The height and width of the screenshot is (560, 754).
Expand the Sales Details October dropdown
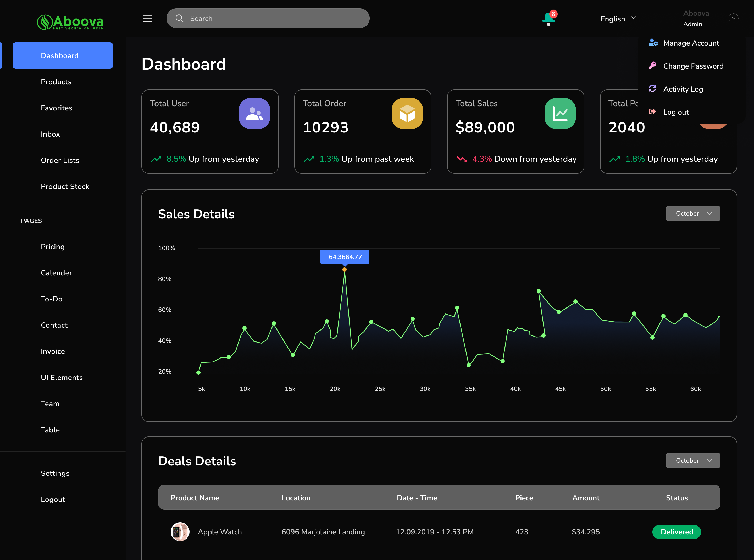pos(693,214)
